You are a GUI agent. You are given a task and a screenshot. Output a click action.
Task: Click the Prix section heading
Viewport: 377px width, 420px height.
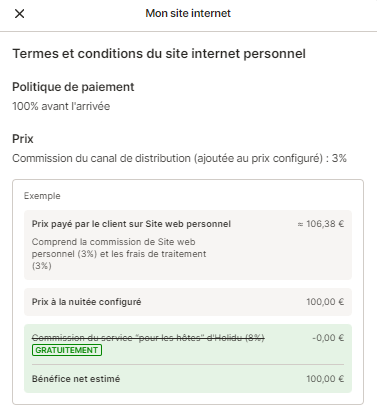pos(23,139)
